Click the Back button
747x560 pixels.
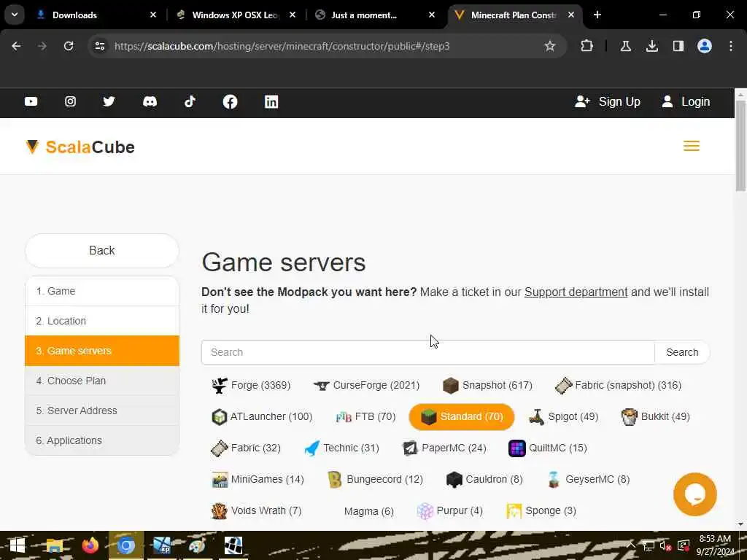click(x=102, y=251)
